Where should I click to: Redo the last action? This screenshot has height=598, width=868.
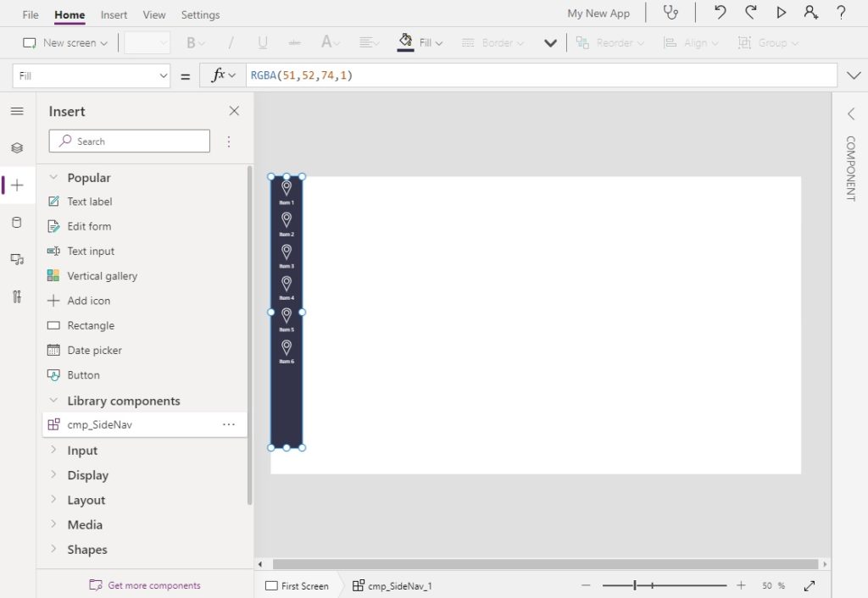[751, 12]
